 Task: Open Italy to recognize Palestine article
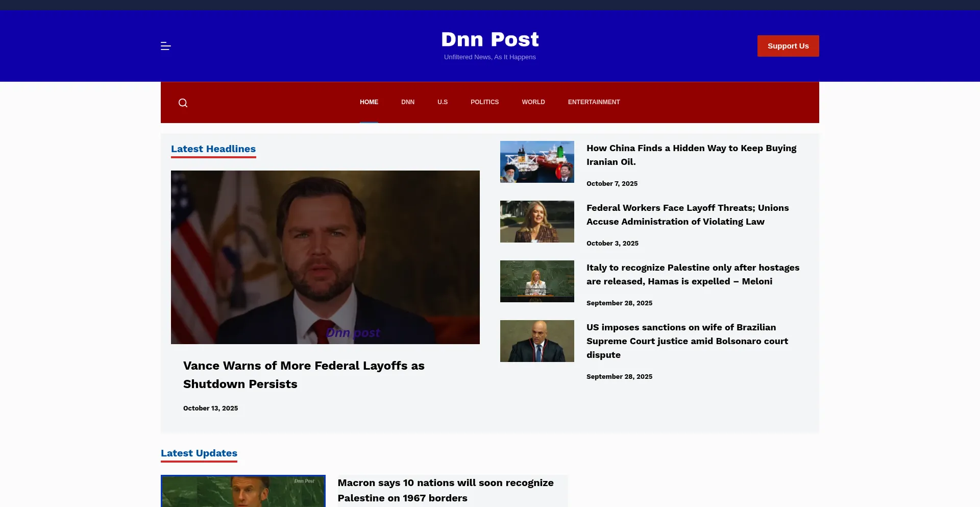[x=693, y=274]
